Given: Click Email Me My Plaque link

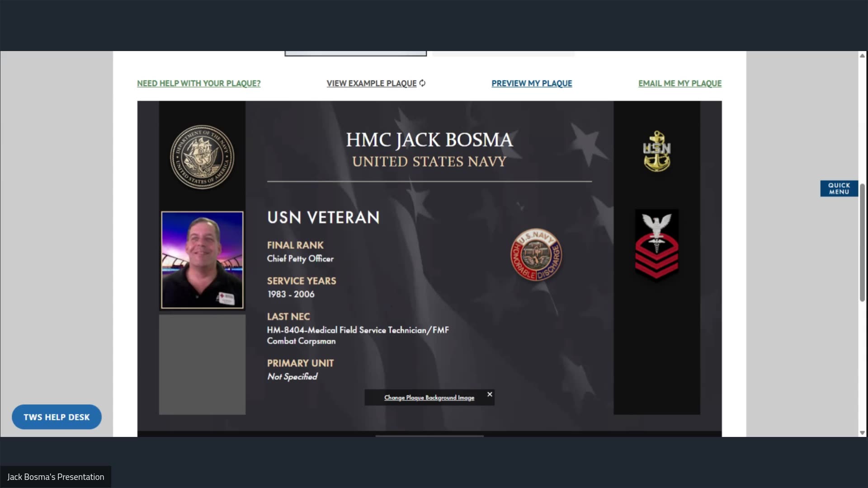Looking at the screenshot, I should coord(680,84).
